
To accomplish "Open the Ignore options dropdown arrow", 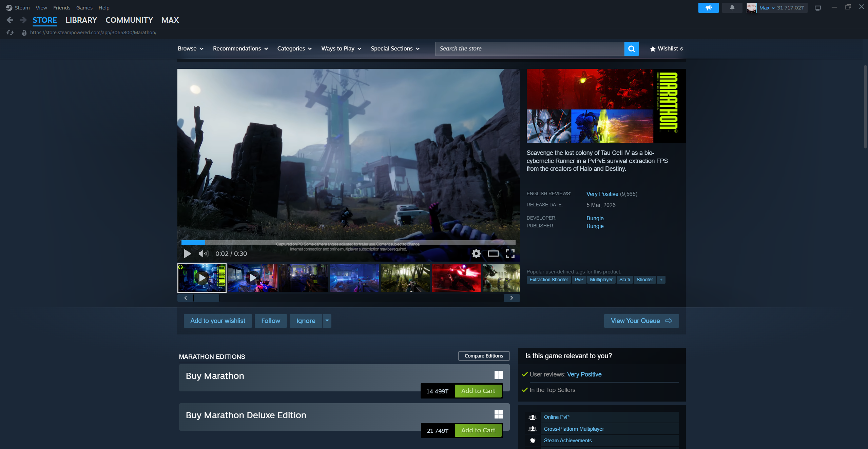I will click(x=327, y=321).
